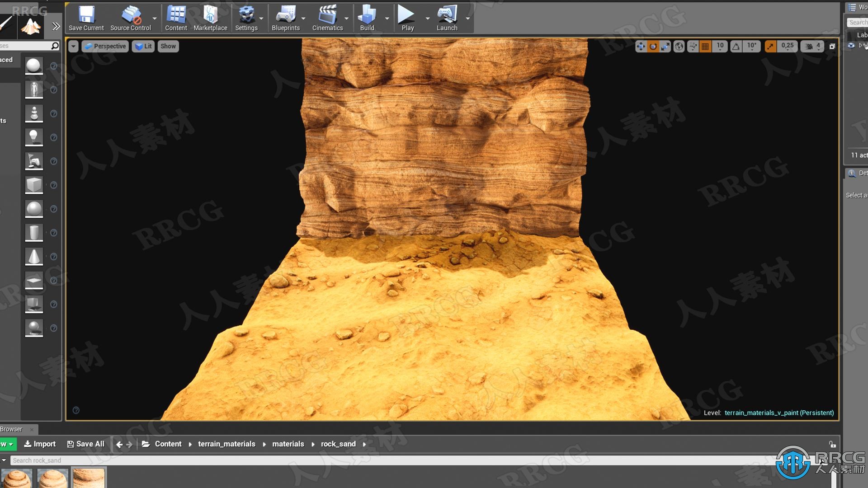Go back in Content Browser history
Image resolution: width=868 pixels, height=488 pixels.
(119, 444)
